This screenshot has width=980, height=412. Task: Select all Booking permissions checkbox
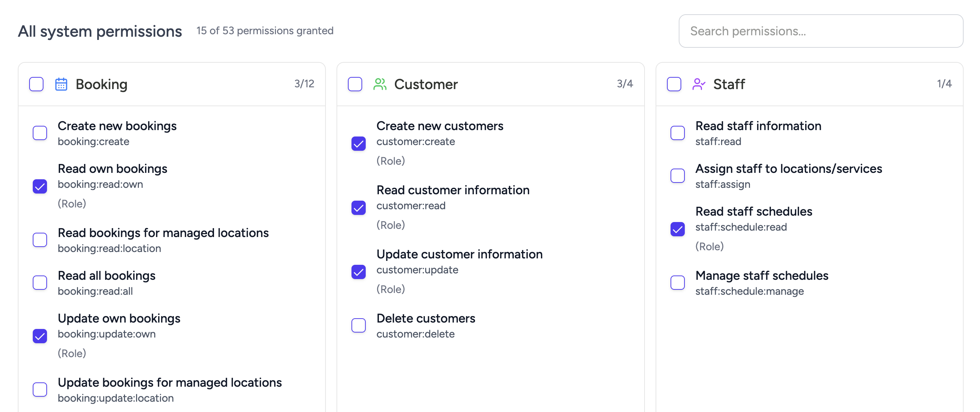(37, 84)
